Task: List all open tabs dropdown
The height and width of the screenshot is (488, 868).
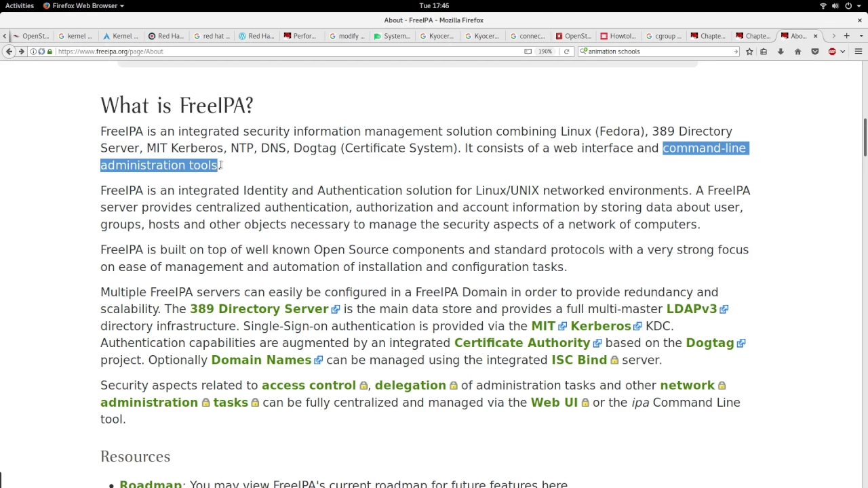Action: pyautogui.click(x=861, y=36)
